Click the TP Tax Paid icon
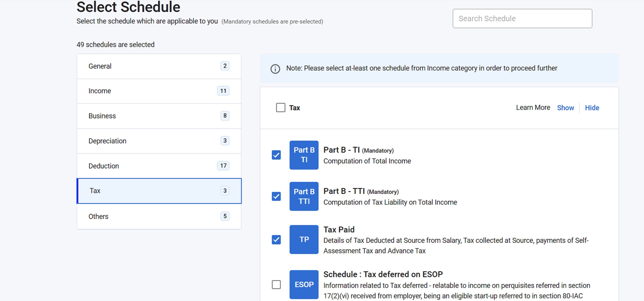 pyautogui.click(x=304, y=239)
